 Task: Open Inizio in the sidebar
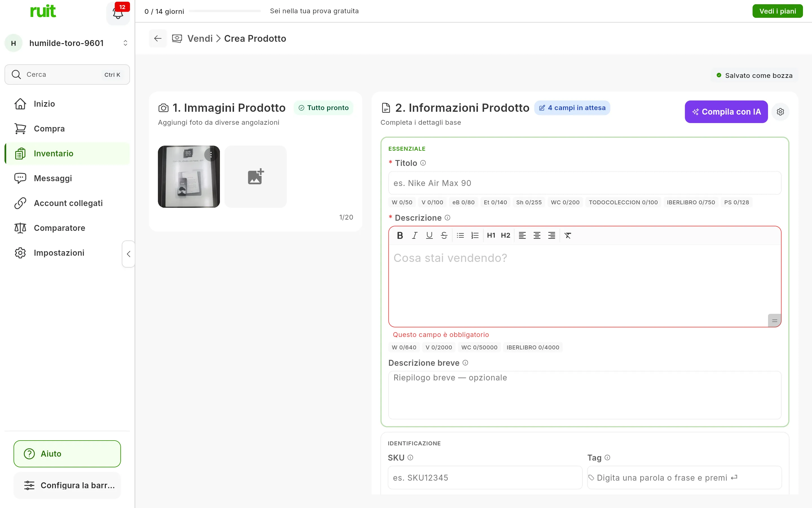[x=67, y=104]
